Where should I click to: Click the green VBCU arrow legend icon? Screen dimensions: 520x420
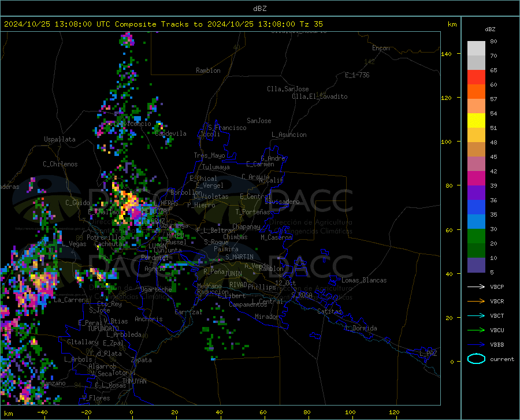(476, 330)
